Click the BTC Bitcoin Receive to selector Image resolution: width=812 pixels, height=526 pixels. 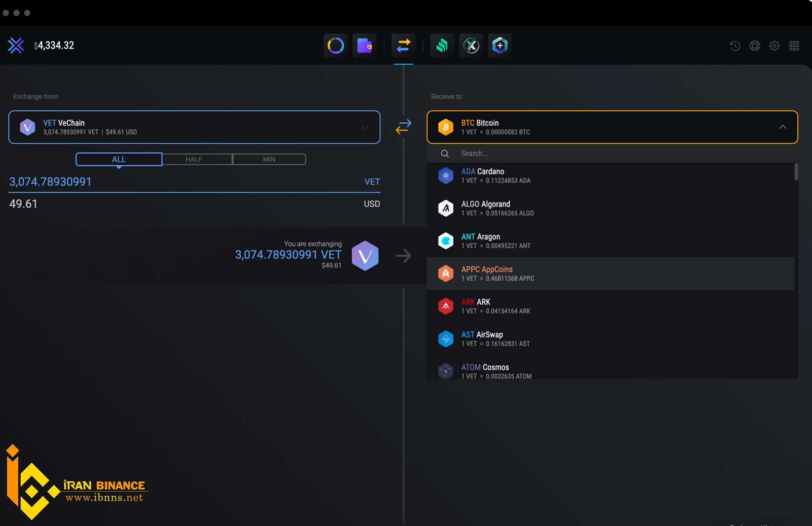(x=612, y=127)
